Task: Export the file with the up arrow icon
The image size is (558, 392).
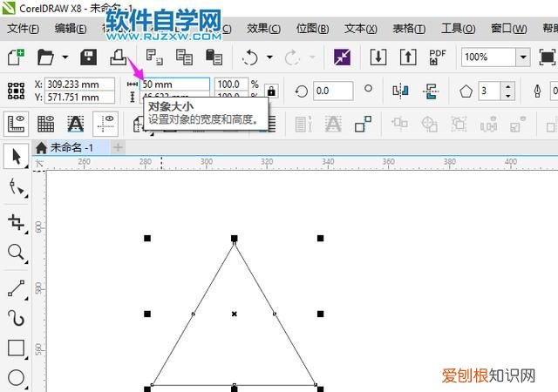Action: (x=408, y=57)
